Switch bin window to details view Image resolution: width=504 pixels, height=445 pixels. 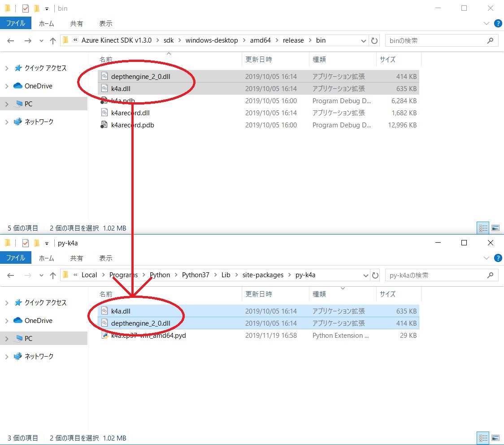(483, 228)
